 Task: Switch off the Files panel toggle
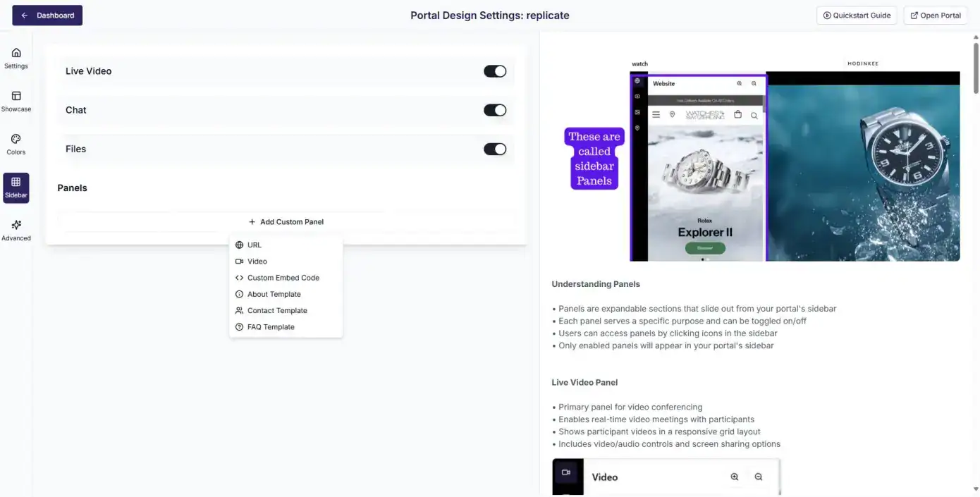(x=495, y=149)
